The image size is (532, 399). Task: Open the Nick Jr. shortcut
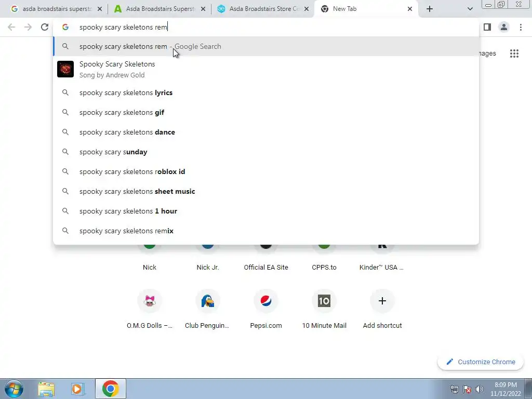(208, 267)
